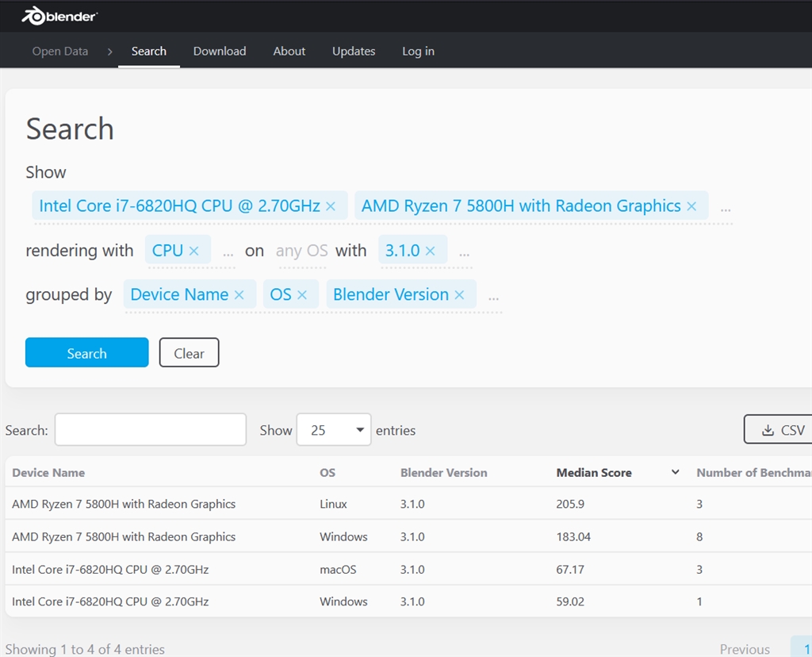
Task: Remove the 3.1.0 version filter
Action: click(430, 251)
